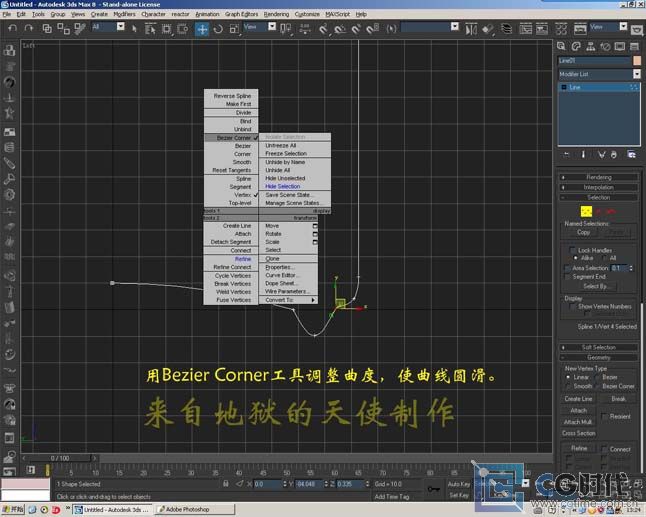Screen dimensions: 646x517
Task: Choose Convert To in quad menu
Action: 288,300
